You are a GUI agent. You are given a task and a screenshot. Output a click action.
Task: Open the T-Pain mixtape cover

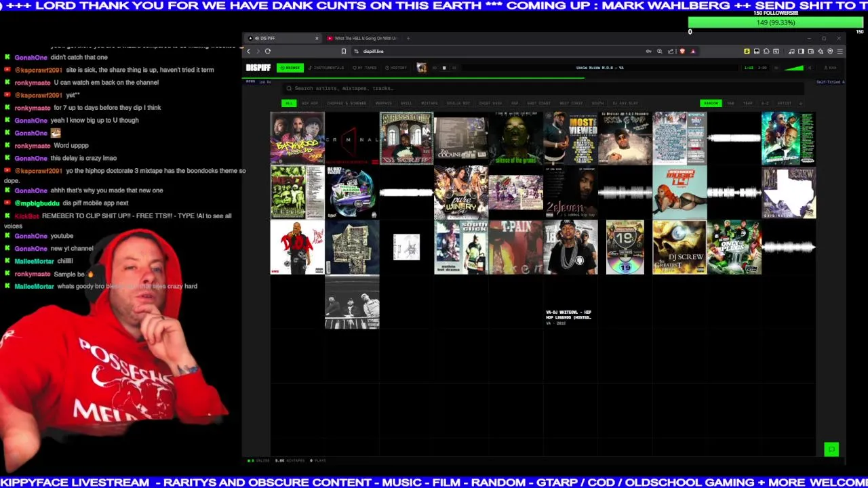pos(515,247)
